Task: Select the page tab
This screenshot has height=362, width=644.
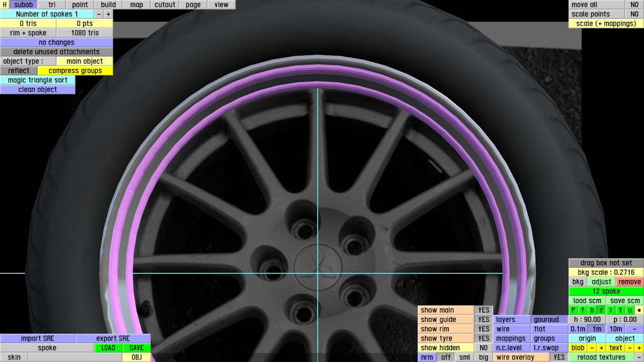Action: pyautogui.click(x=193, y=5)
